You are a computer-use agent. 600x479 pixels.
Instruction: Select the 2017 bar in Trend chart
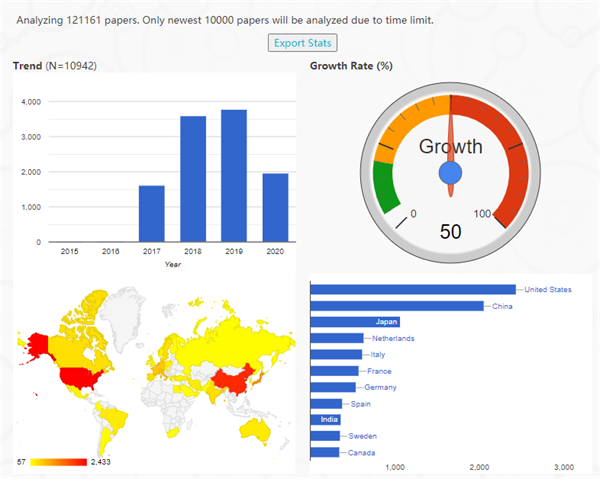[152, 213]
